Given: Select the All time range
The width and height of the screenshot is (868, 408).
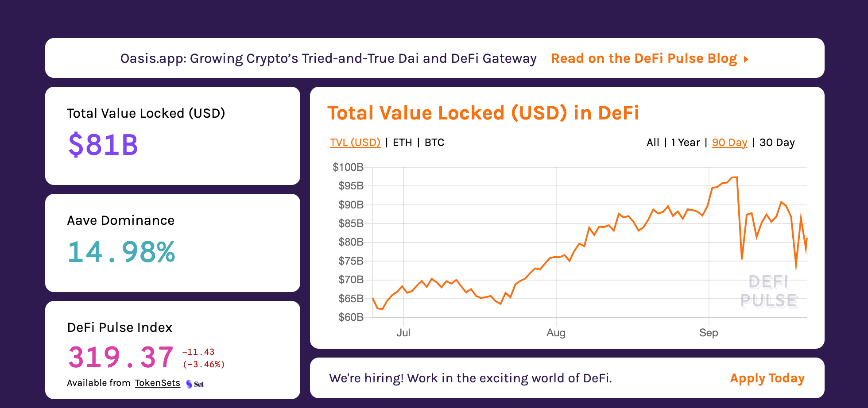Looking at the screenshot, I should [x=653, y=142].
